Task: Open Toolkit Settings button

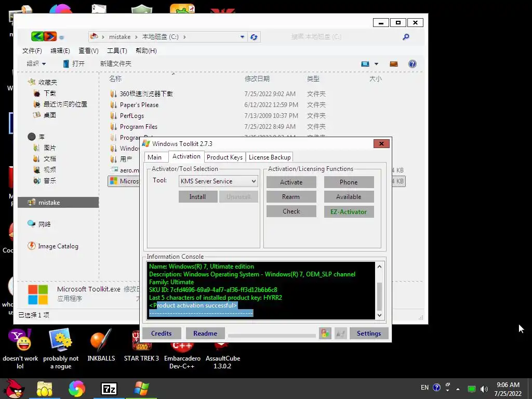Action: pyautogui.click(x=369, y=334)
